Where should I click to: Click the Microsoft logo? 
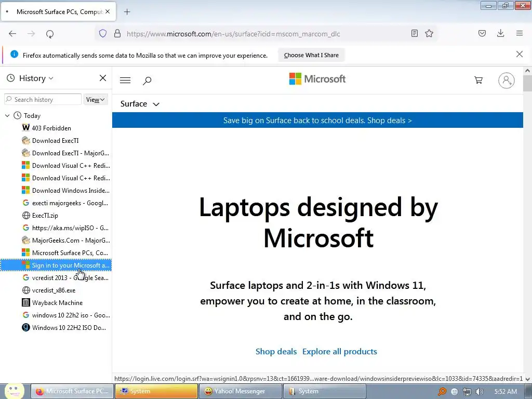317,79
